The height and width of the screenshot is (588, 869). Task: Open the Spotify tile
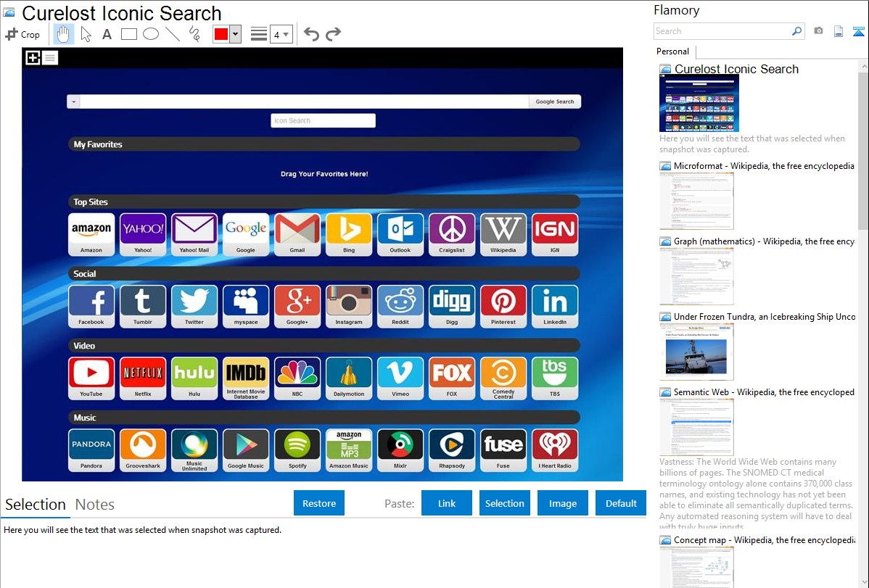pyautogui.click(x=297, y=450)
